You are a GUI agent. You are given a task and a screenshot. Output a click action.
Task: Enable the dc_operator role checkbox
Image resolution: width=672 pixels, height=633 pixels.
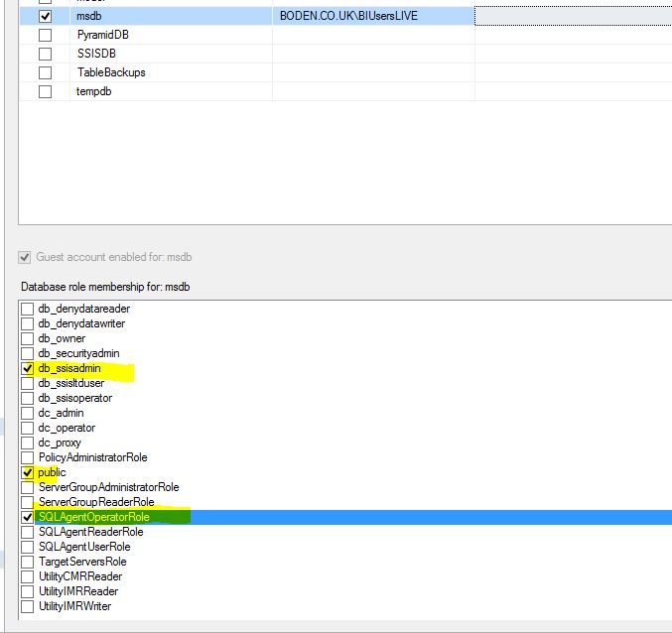click(x=28, y=428)
